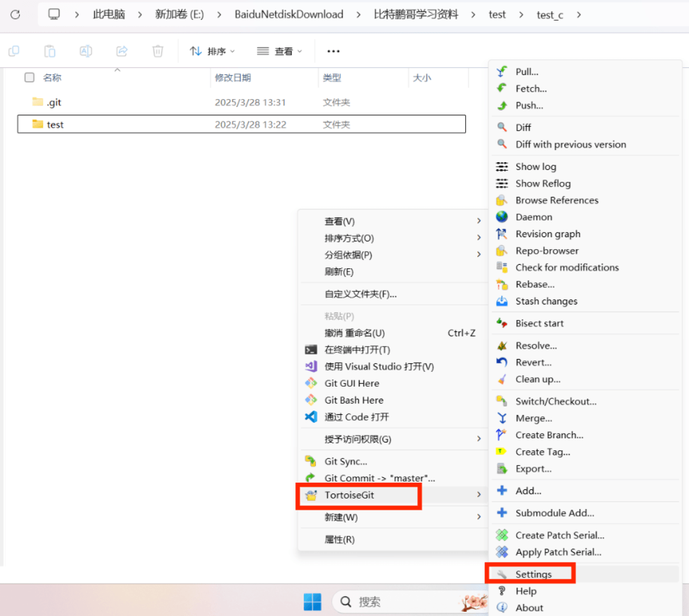Click the Windows Start button on taskbar
Image resolution: width=689 pixels, height=616 pixels.
[313, 602]
